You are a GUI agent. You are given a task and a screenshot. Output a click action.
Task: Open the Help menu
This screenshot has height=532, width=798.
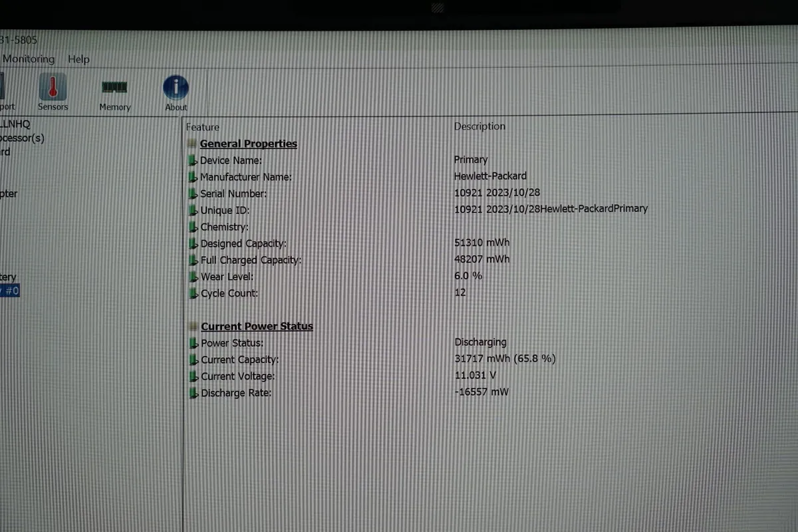coord(78,59)
